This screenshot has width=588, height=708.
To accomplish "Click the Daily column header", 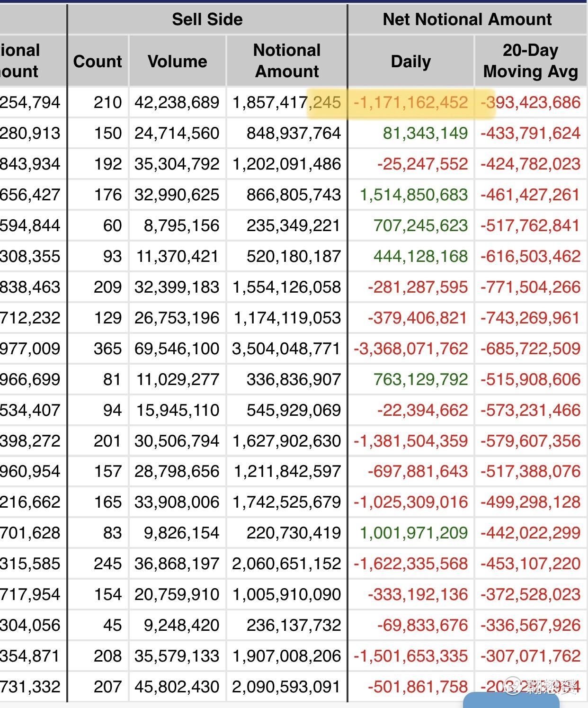I will 410,61.
